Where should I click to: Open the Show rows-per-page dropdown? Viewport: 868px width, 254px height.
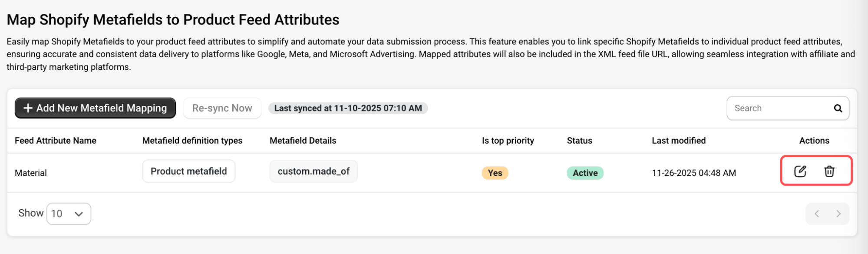(68, 214)
